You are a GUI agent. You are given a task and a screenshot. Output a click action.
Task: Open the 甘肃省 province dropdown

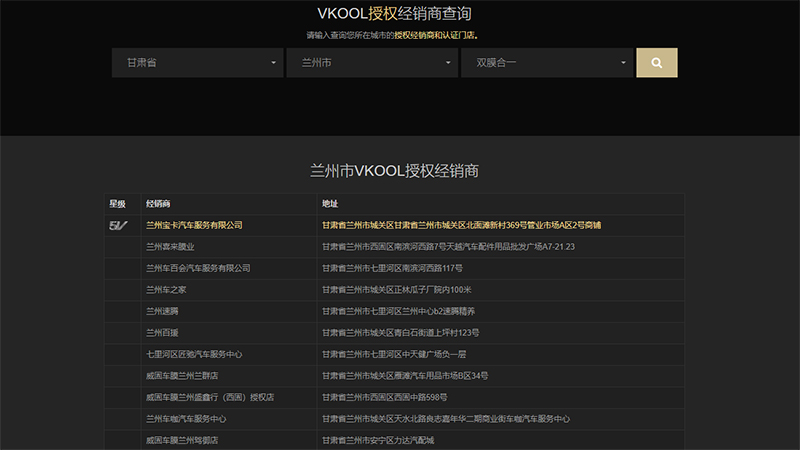(197, 63)
